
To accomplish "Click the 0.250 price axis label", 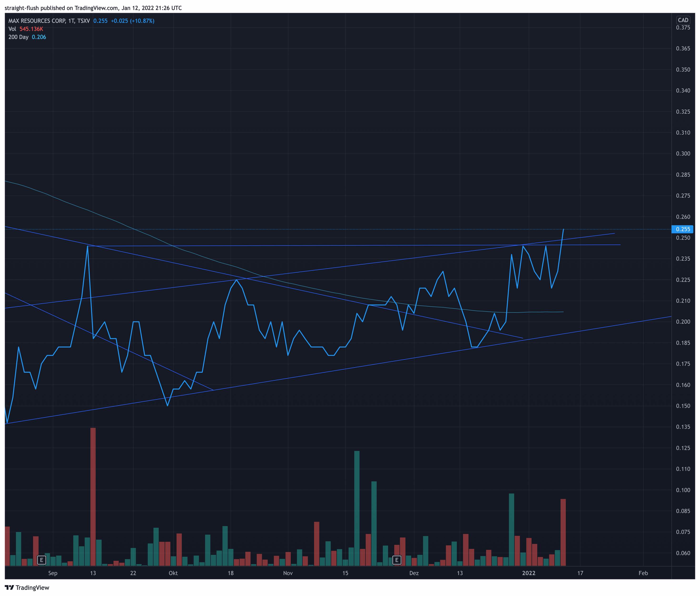I will point(683,238).
